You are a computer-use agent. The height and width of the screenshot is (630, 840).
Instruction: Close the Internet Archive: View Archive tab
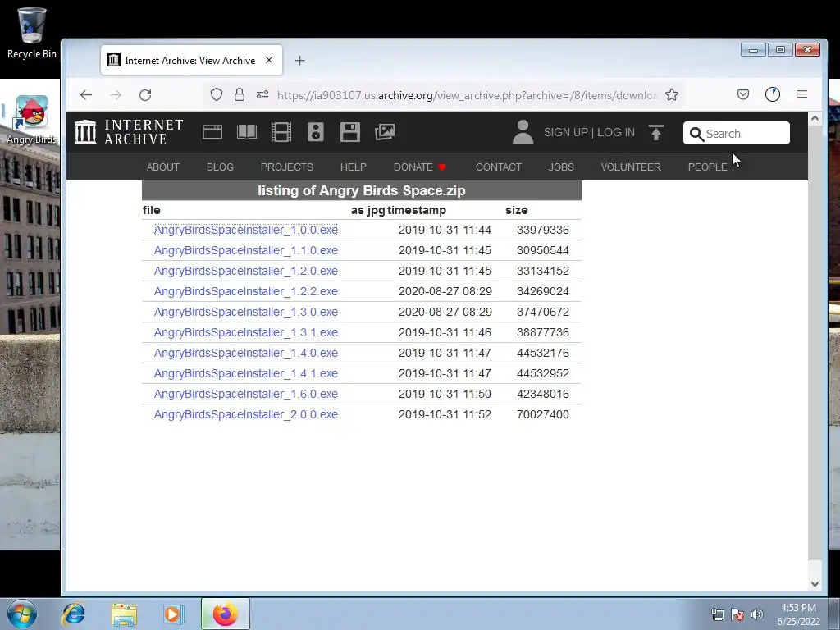(x=269, y=60)
